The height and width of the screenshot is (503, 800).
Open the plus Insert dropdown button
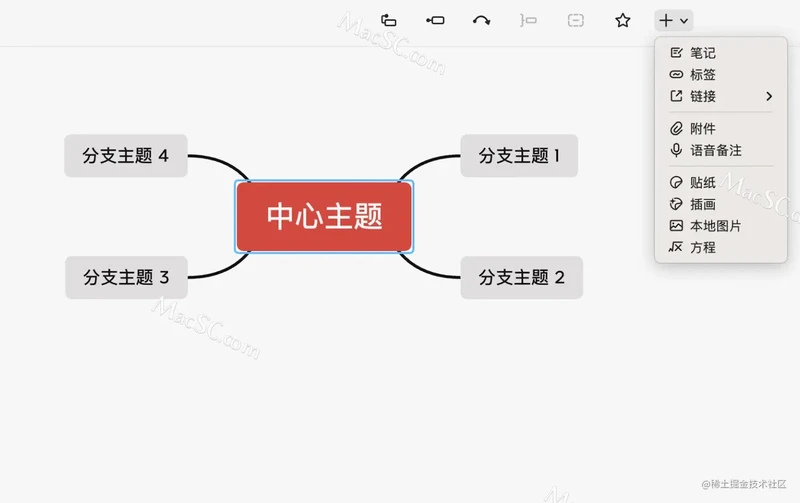(673, 20)
